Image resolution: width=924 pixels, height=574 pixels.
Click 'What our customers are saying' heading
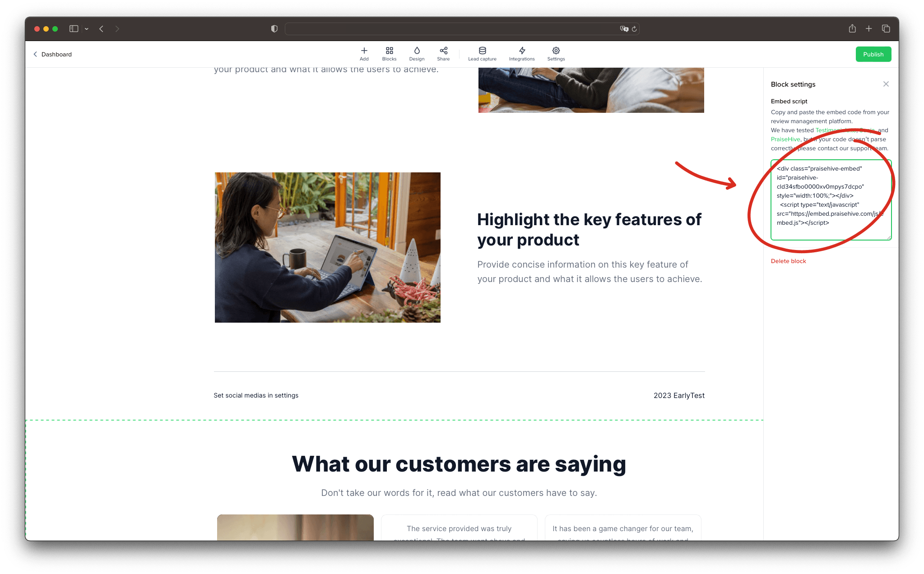pos(459,464)
